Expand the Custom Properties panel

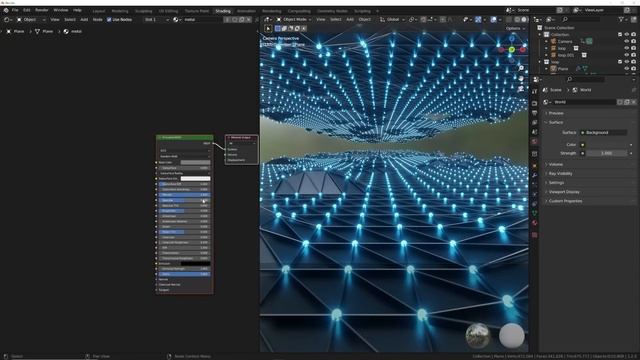coord(565,201)
